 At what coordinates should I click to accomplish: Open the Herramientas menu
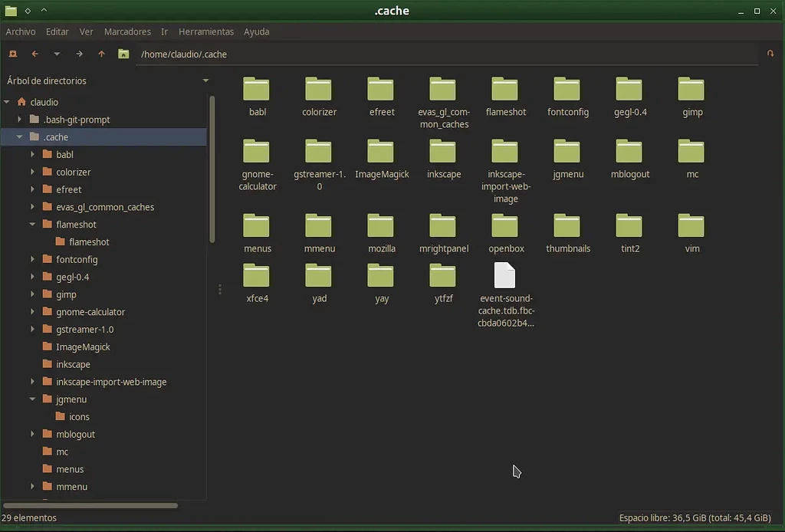tap(205, 31)
